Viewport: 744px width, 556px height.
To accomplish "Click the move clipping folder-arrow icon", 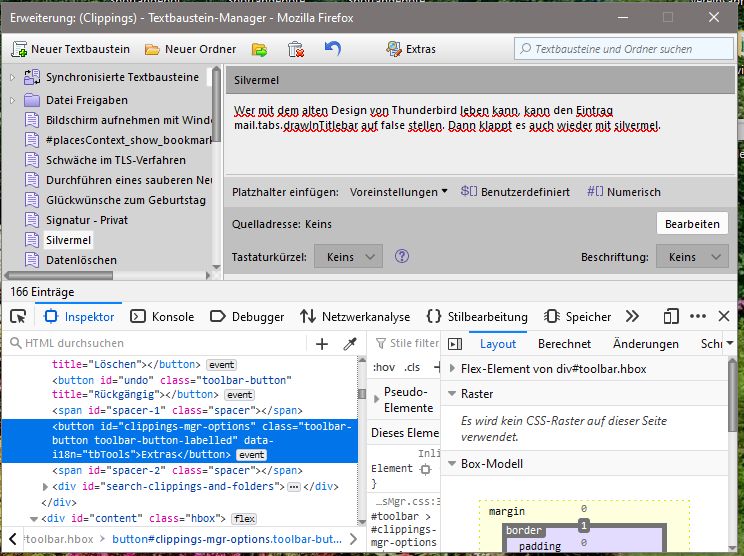I will click(x=259, y=49).
